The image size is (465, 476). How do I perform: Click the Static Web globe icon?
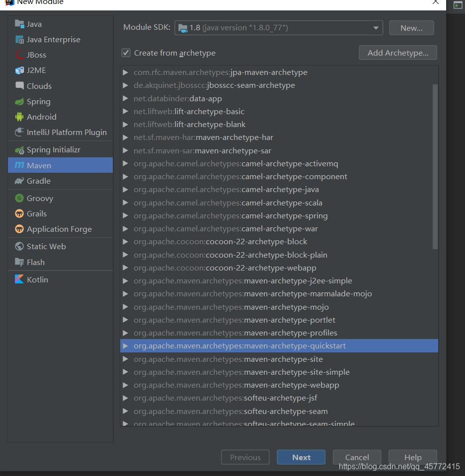pos(19,246)
